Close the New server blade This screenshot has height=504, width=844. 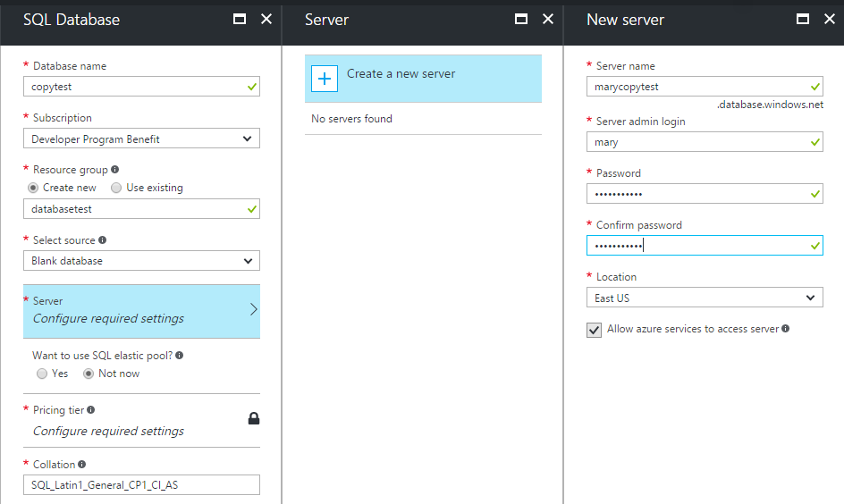point(830,20)
